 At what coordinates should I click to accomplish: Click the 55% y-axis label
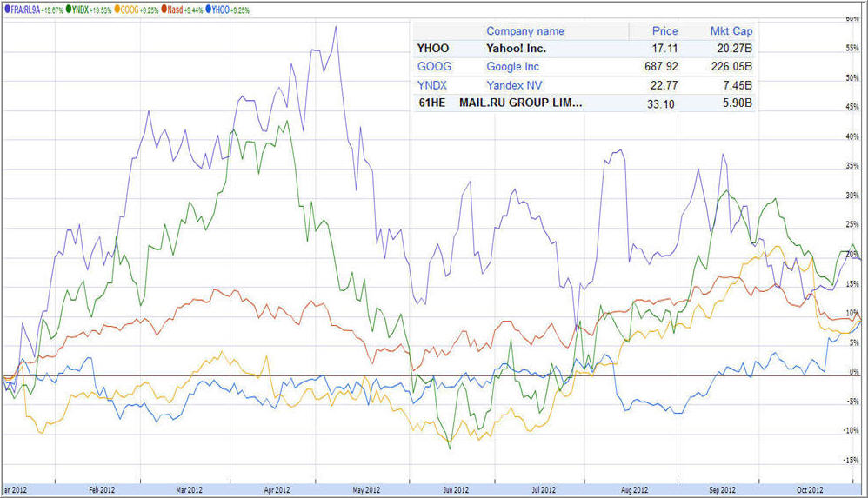coord(852,48)
